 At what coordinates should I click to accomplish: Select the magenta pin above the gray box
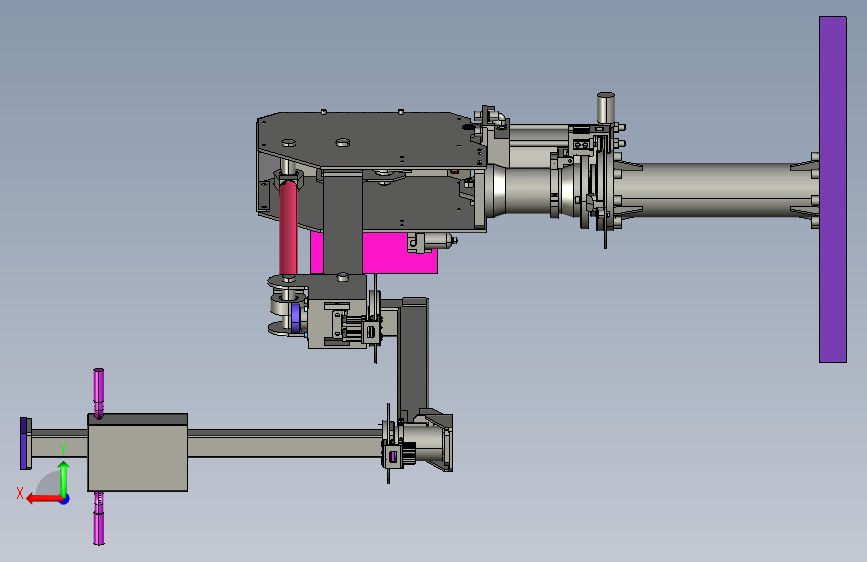click(x=98, y=393)
